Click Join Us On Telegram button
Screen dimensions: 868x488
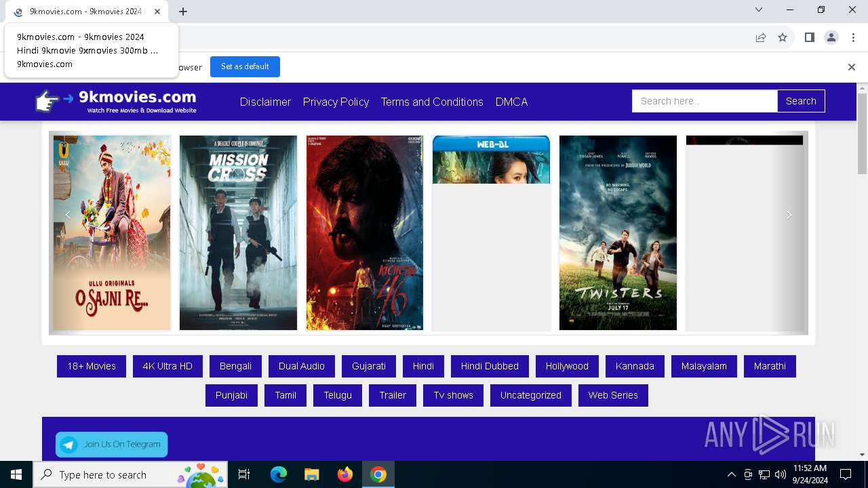point(112,445)
